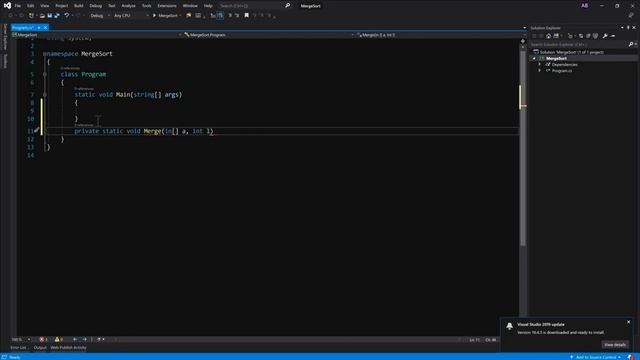The height and width of the screenshot is (360, 640).
Task: Collapse the class Program code region
Action: 45,74
